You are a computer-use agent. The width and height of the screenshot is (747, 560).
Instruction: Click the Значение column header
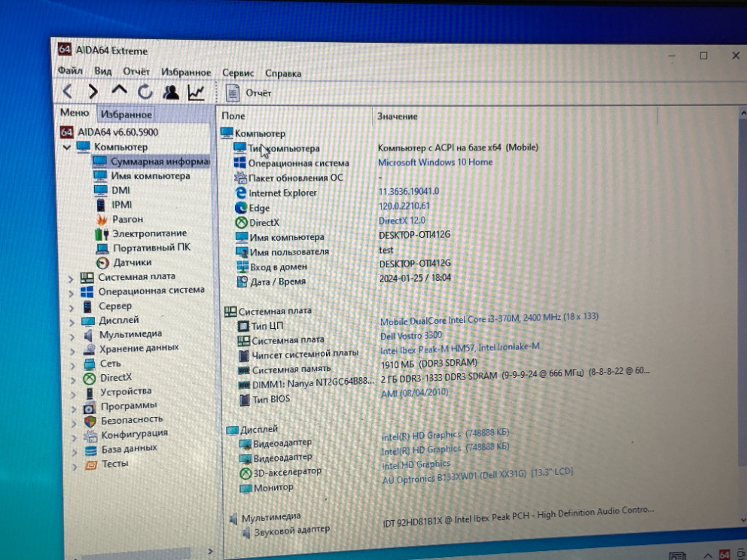398,116
